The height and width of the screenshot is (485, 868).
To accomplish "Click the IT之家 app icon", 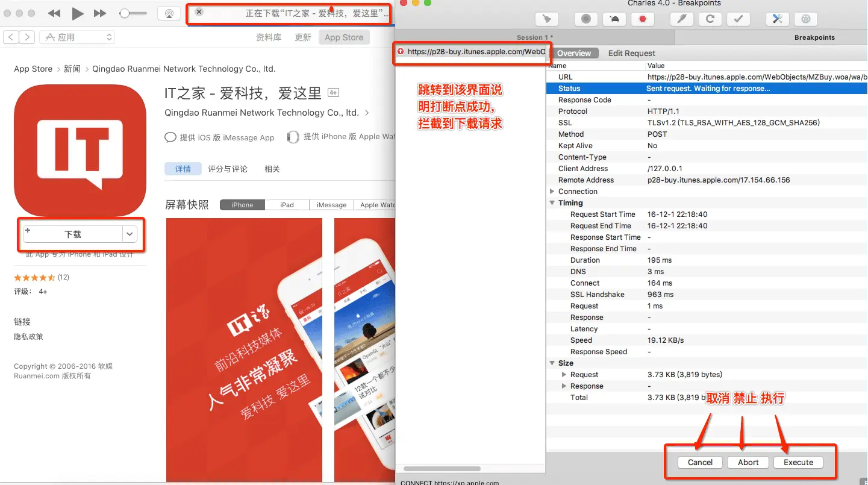I will tap(80, 151).
